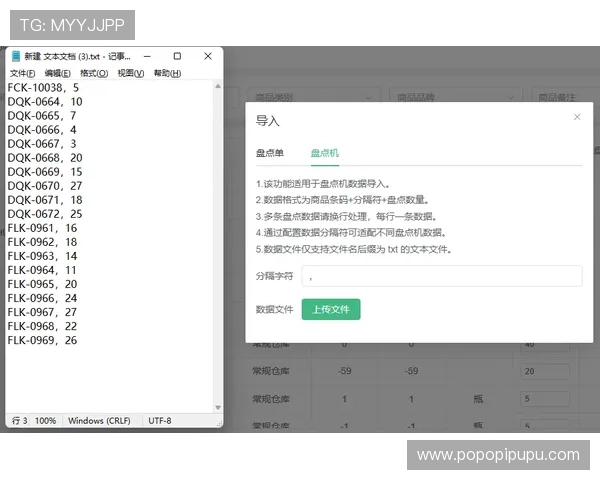Open the 格式(O) menu in Notepad
This screenshot has width=600, height=480.
(94, 73)
